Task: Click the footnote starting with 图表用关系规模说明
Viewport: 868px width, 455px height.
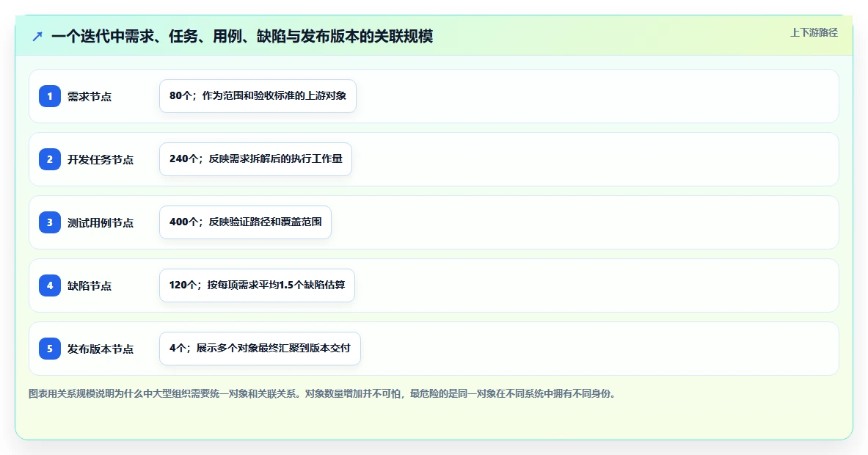Action: click(323, 393)
